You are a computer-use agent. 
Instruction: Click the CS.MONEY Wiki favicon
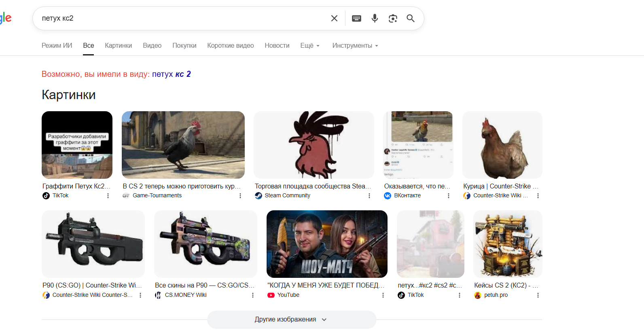[x=159, y=295]
